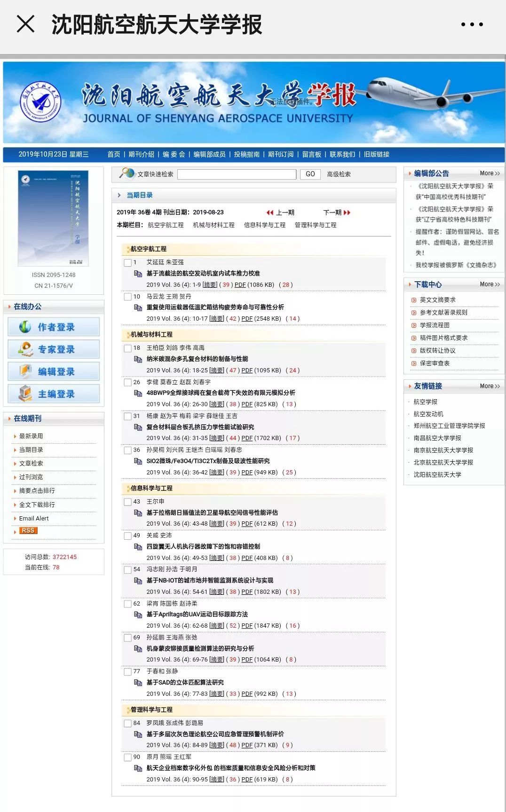Click the magnifier quick search icon
This screenshot has height=812, width=506.
click(126, 173)
